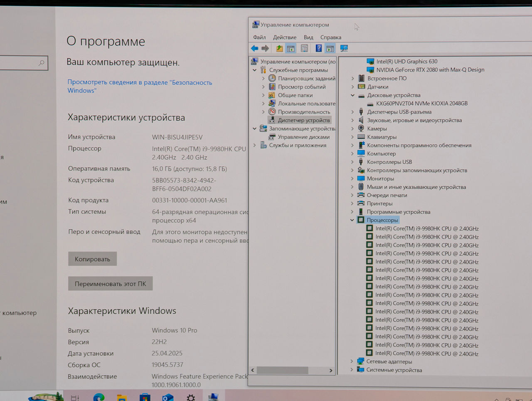Open the Справка menu
The height and width of the screenshot is (401, 532).
(331, 37)
